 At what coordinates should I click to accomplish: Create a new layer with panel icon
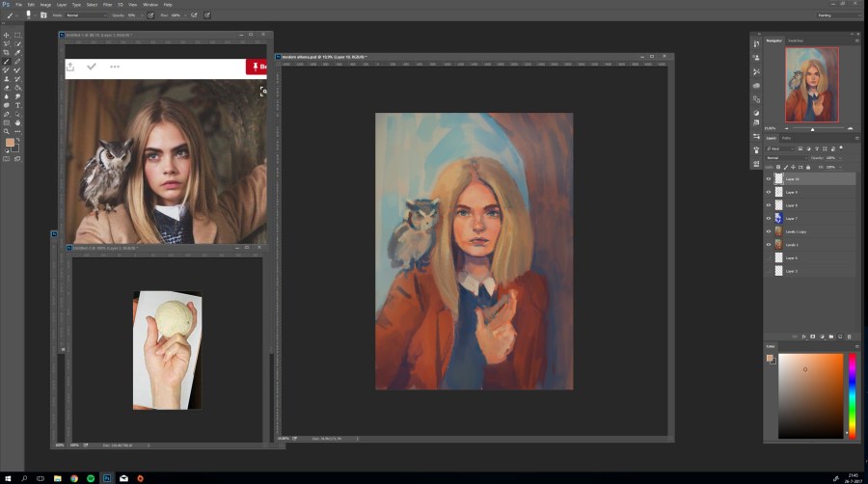pos(838,336)
